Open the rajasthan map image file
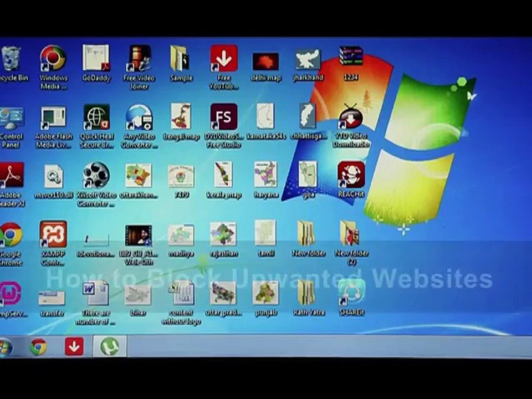This screenshot has height=399, width=532. [x=223, y=234]
